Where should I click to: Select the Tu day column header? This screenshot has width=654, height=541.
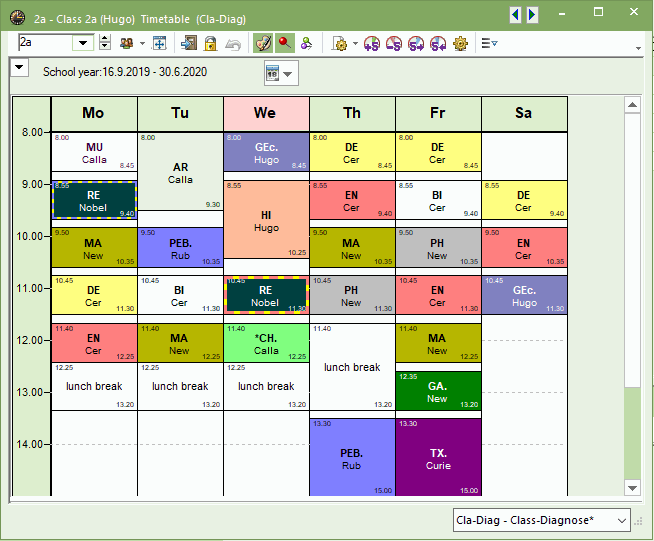coord(181,114)
